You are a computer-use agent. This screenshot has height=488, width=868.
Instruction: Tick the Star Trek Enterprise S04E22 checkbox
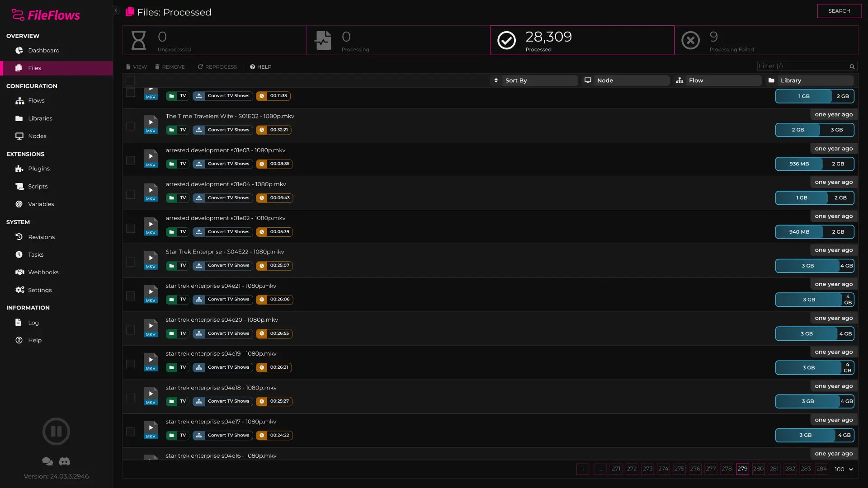[x=130, y=262]
